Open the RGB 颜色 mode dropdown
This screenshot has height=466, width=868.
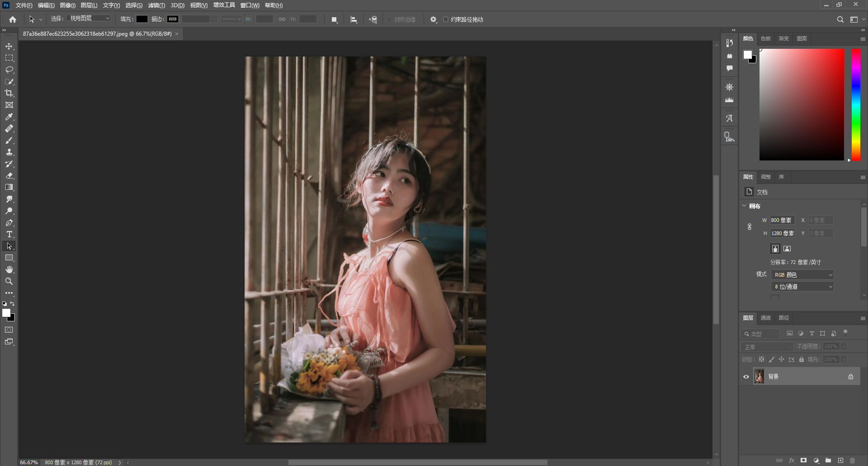tap(802, 275)
